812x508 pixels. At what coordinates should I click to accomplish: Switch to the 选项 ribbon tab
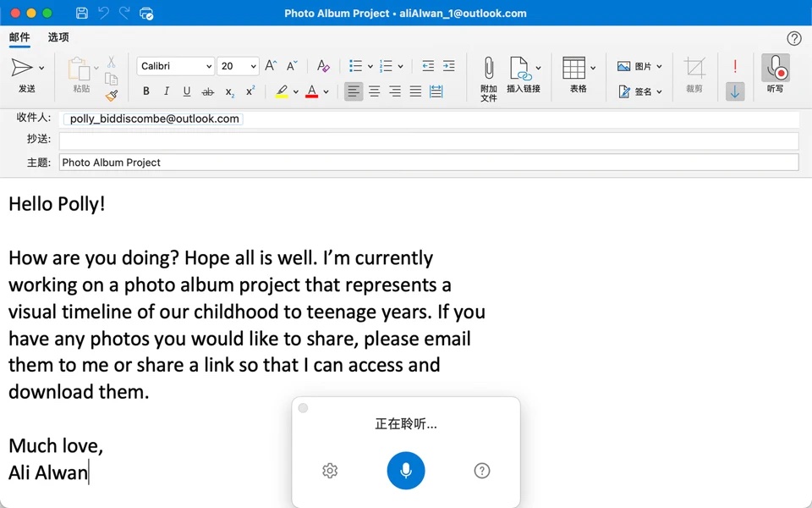58,37
